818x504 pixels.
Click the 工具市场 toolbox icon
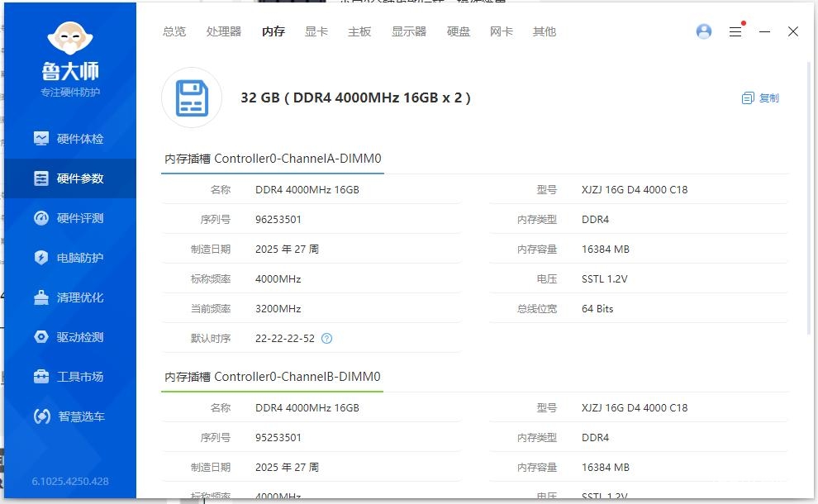coord(41,376)
